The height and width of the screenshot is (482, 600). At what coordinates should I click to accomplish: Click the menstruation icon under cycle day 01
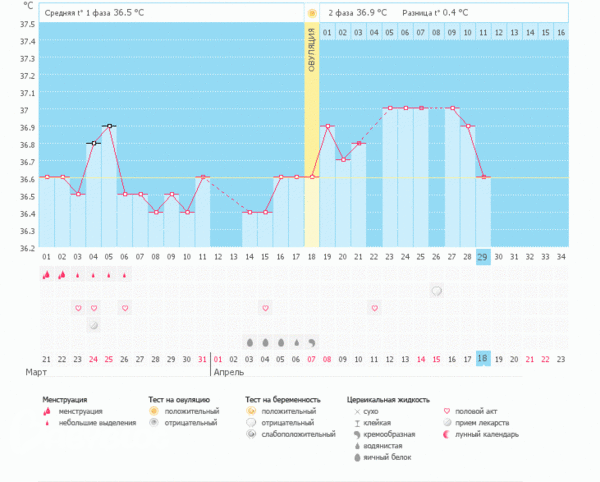pos(46,274)
